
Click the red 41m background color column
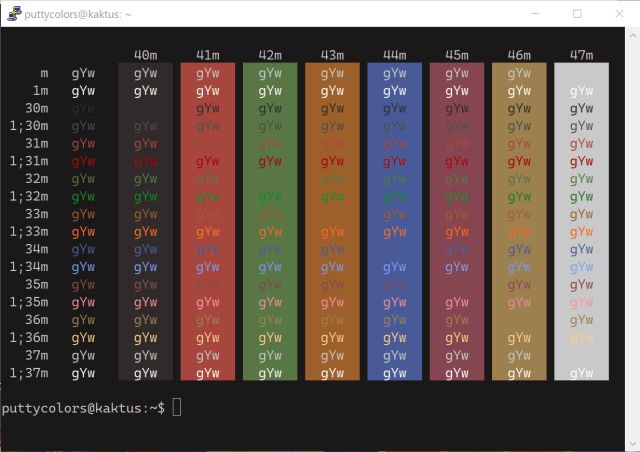(208, 221)
